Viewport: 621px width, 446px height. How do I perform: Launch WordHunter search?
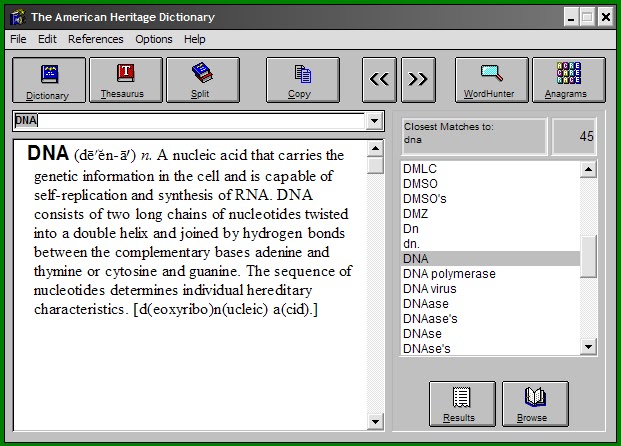491,80
